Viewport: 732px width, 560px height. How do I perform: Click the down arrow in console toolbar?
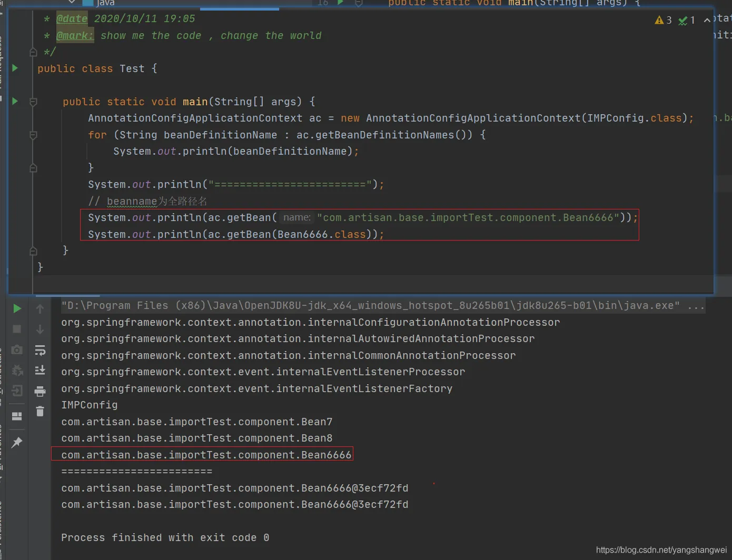click(40, 329)
